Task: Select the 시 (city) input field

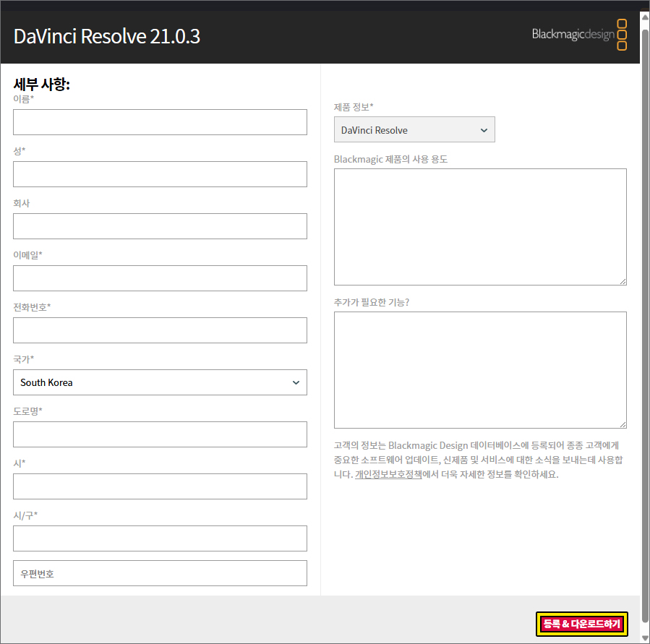Action: 160,486
